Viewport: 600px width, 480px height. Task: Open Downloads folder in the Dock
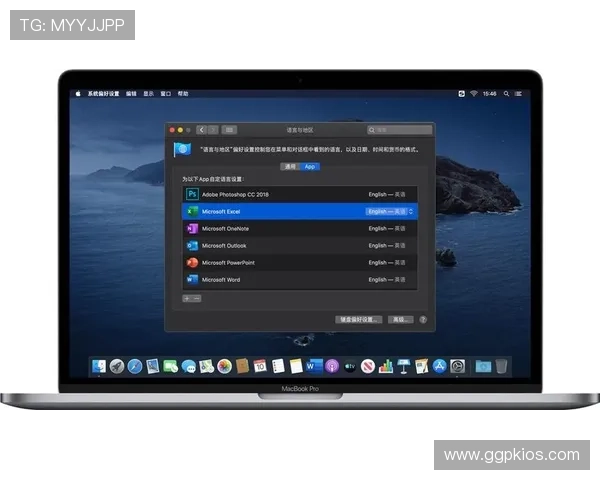click(483, 366)
